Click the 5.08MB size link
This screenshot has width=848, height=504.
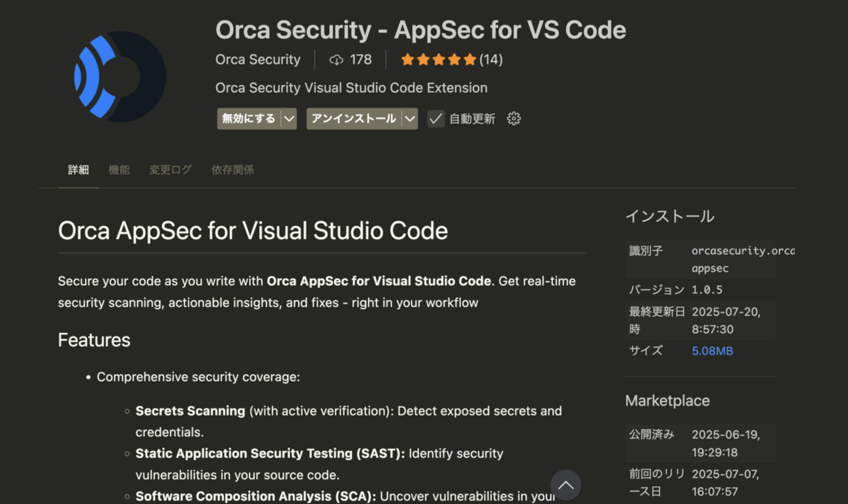(x=712, y=351)
